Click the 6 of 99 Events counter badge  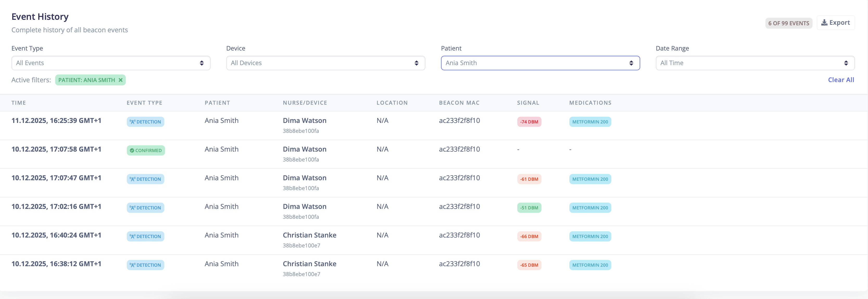789,23
